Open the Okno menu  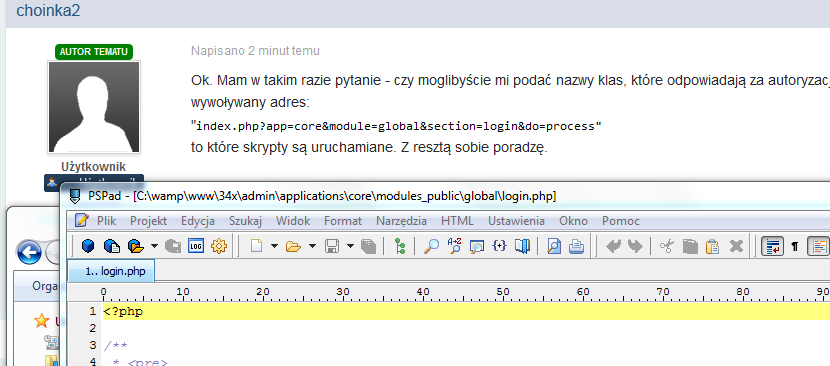(573, 221)
